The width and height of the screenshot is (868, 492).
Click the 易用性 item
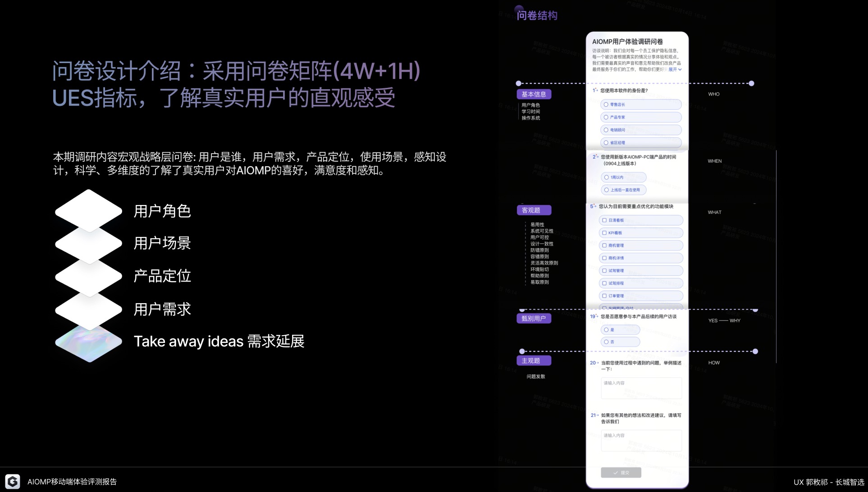tap(537, 224)
